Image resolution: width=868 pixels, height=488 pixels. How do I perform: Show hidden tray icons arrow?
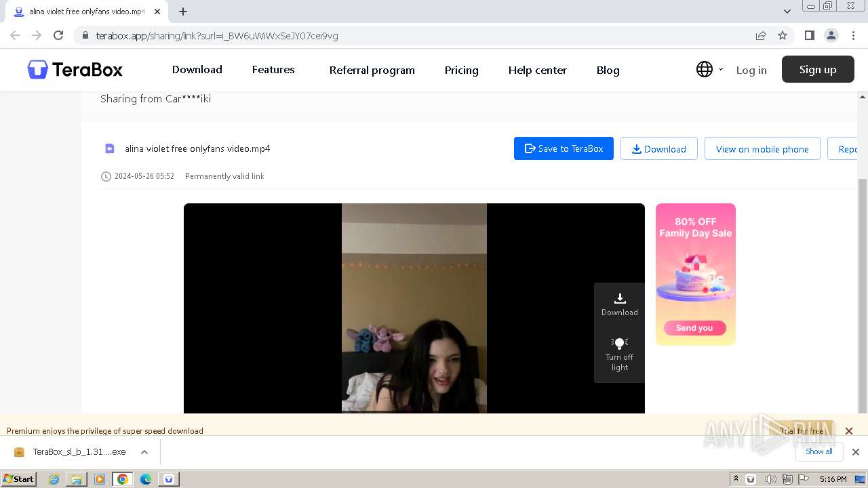coord(736,479)
